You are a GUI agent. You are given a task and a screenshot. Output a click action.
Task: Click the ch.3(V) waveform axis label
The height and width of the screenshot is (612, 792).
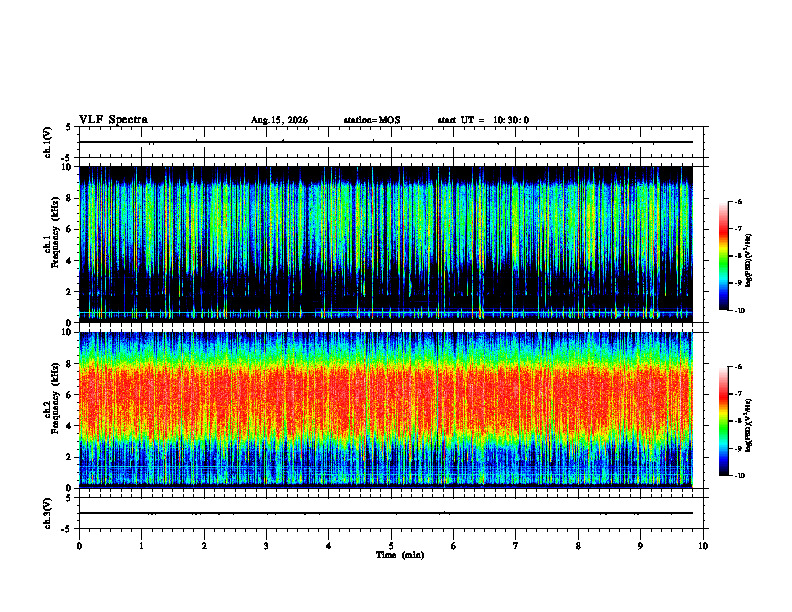click(48, 513)
